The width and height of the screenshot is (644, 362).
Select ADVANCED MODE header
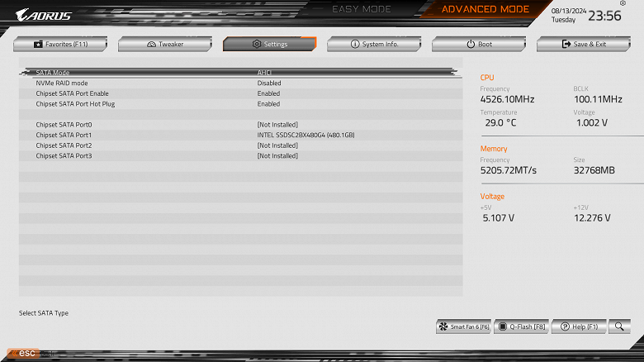click(x=485, y=9)
